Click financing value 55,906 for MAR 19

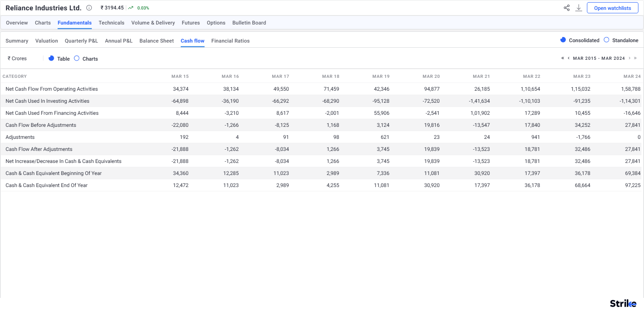coord(382,113)
